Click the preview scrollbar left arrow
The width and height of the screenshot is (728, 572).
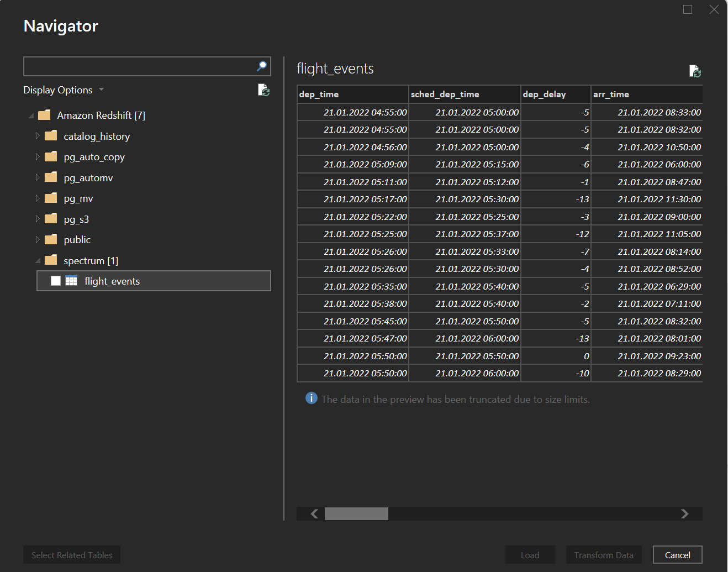[314, 513]
